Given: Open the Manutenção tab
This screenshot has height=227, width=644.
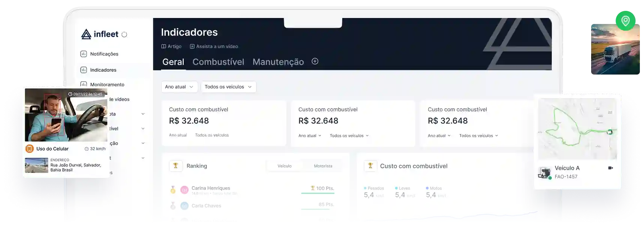Looking at the screenshot, I should (x=278, y=62).
